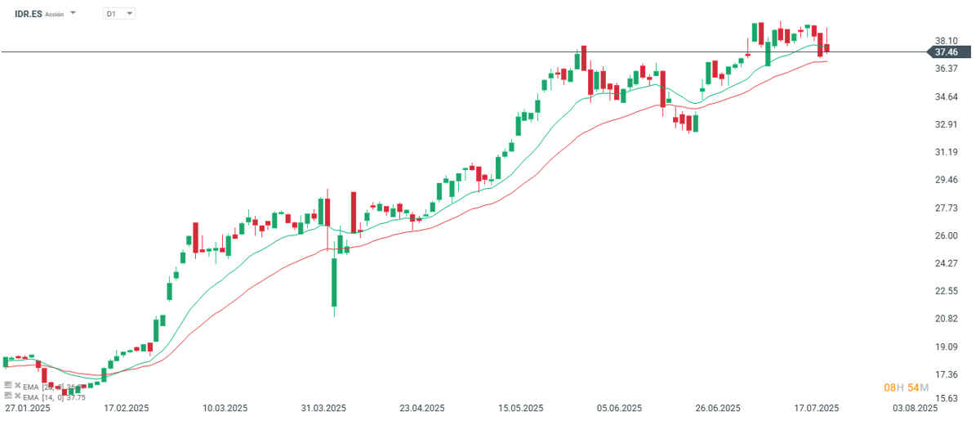
Task: Click the large green candle near 31.03.2025
Action: (335, 283)
